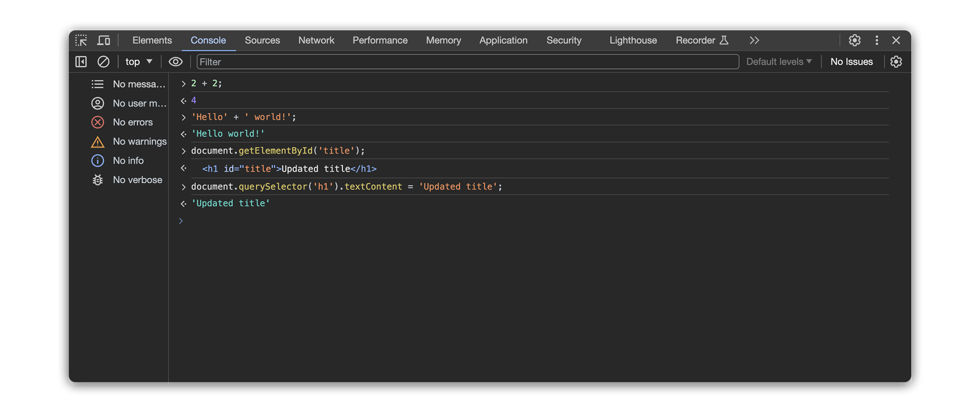Image resolution: width=980 pixels, height=412 pixels.
Task: Select the No warnings sidebar entry
Action: coord(139,142)
